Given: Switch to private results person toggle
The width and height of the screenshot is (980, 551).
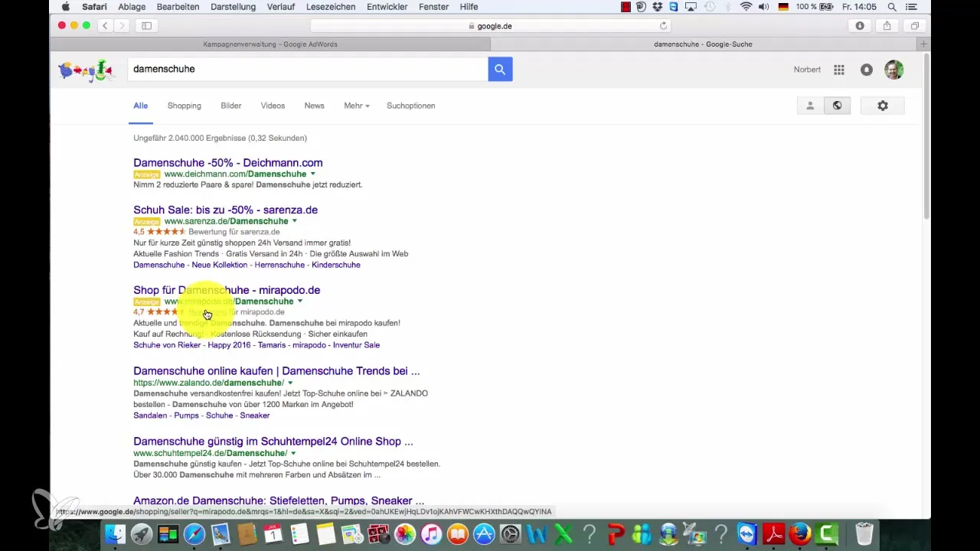Looking at the screenshot, I should point(810,106).
